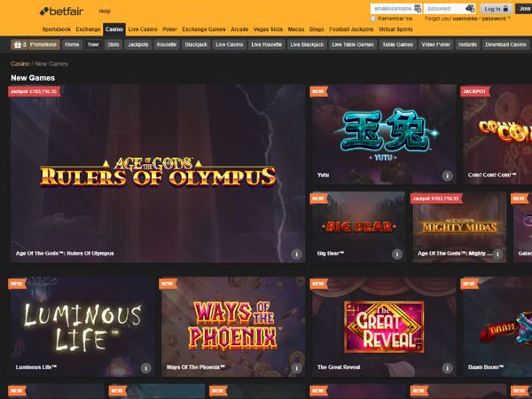Open the Video Poker category
This screenshot has height=399, width=532.
(x=435, y=43)
